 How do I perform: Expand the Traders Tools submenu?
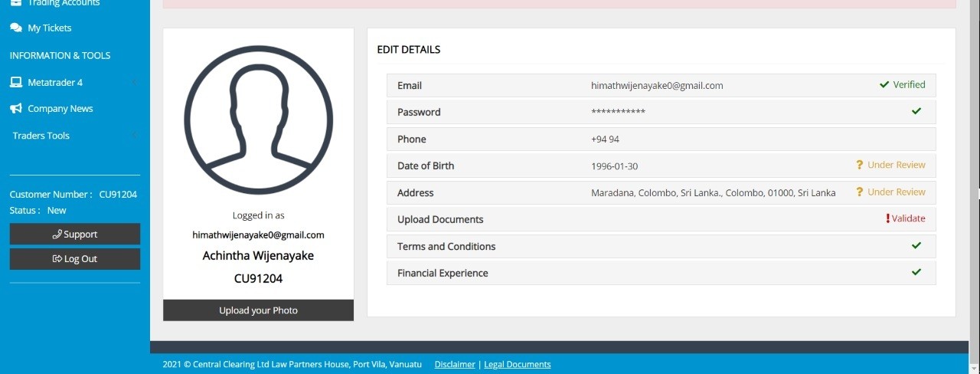click(135, 136)
